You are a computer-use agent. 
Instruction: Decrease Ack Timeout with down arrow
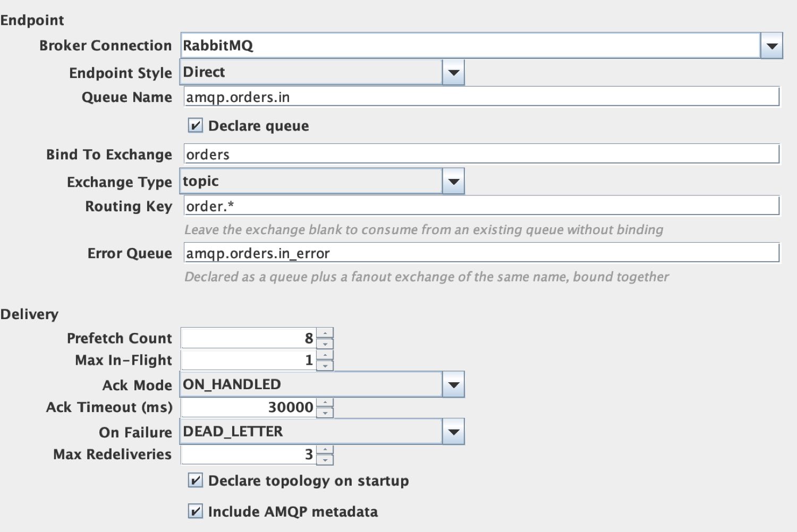tap(325, 413)
